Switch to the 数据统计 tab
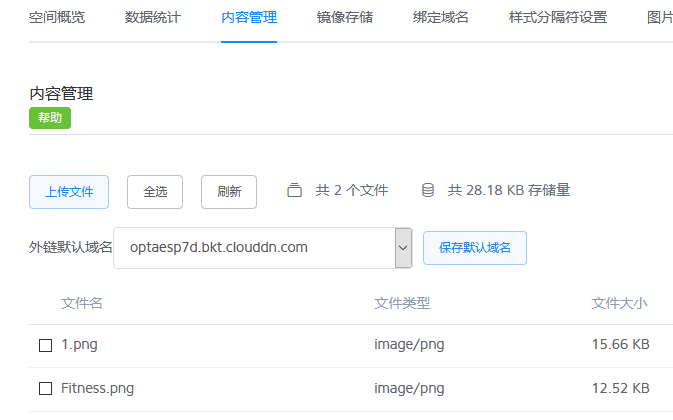Screen dimensions: 673x420 [153, 18]
